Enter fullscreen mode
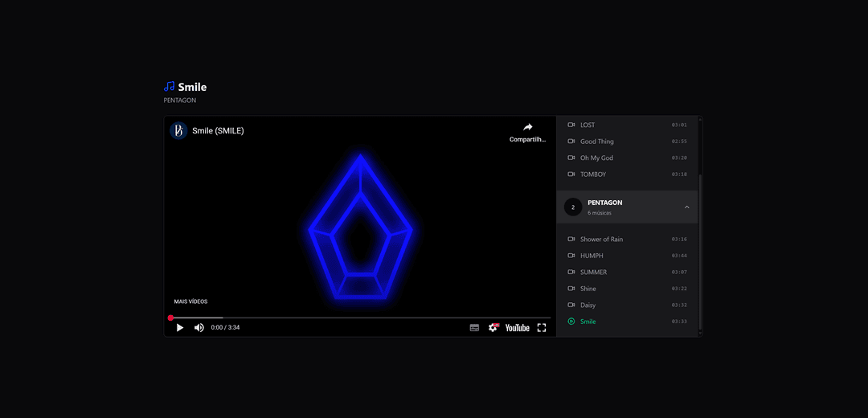 click(x=542, y=328)
